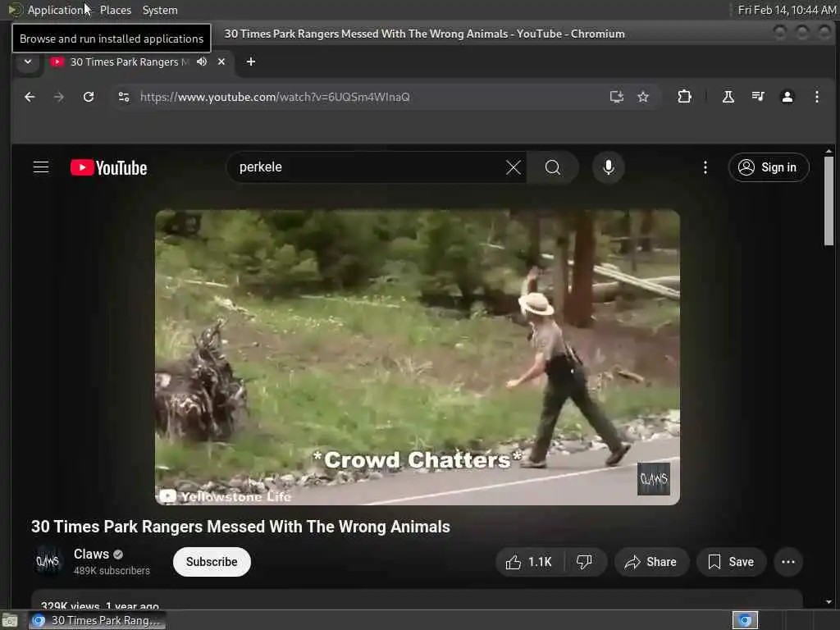The width and height of the screenshot is (840, 630).
Task: Click the Share button
Action: [651, 562]
